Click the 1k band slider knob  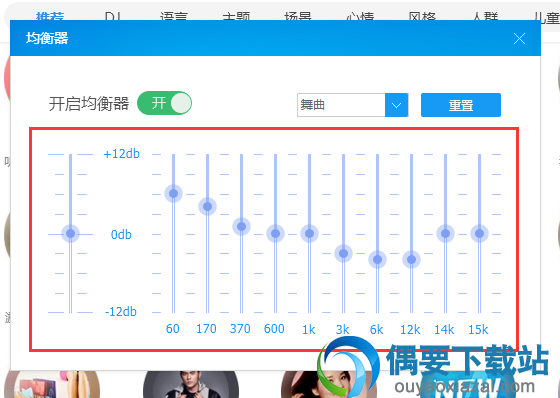pos(309,233)
